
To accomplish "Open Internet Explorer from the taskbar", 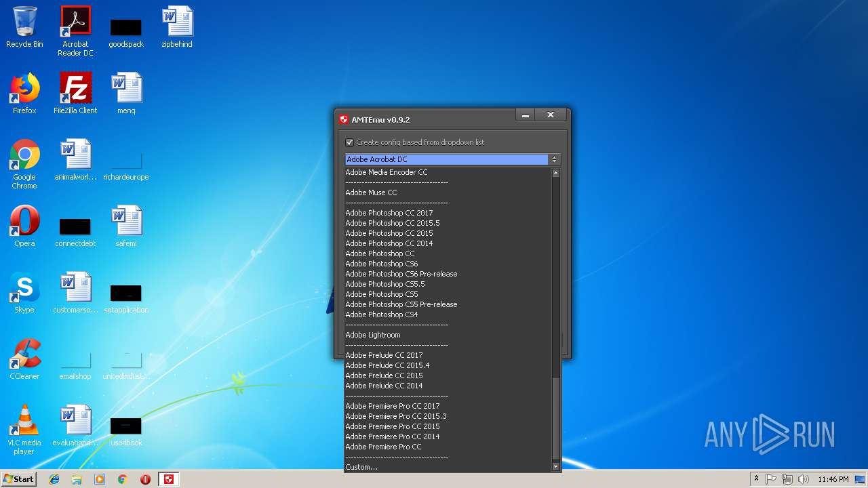I will (x=54, y=479).
